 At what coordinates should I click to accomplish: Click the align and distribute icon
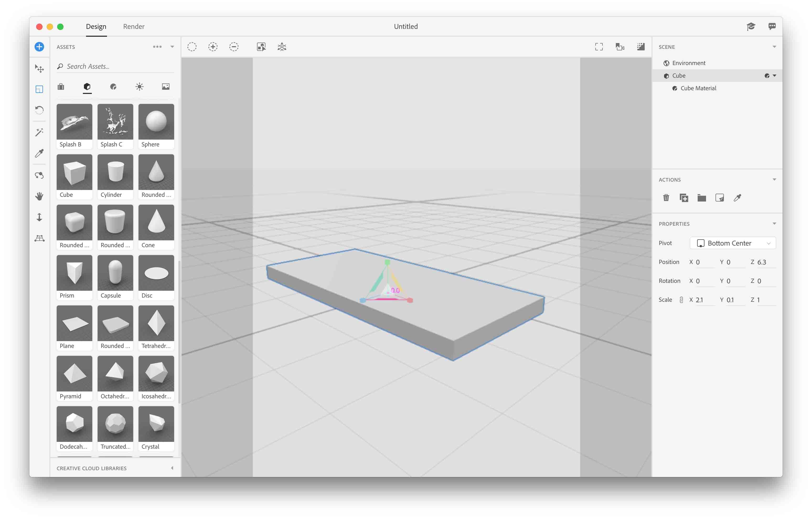pos(282,47)
